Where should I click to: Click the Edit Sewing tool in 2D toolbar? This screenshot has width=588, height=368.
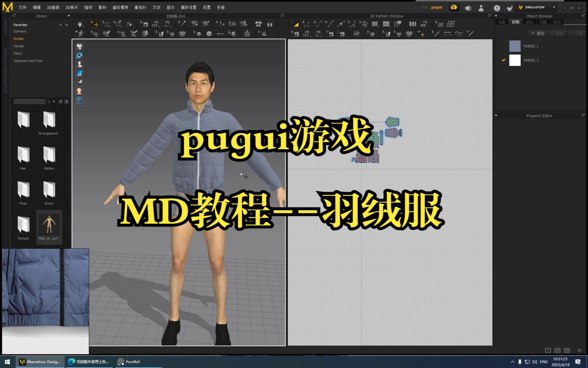tap(296, 34)
